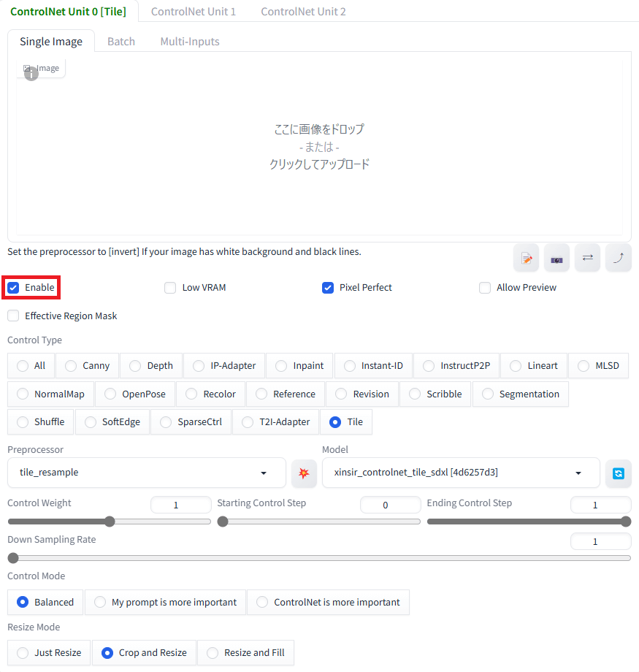Viewport: 639px width, 672px height.
Task: Click the send dimensions curved arrow icon
Action: (619, 258)
